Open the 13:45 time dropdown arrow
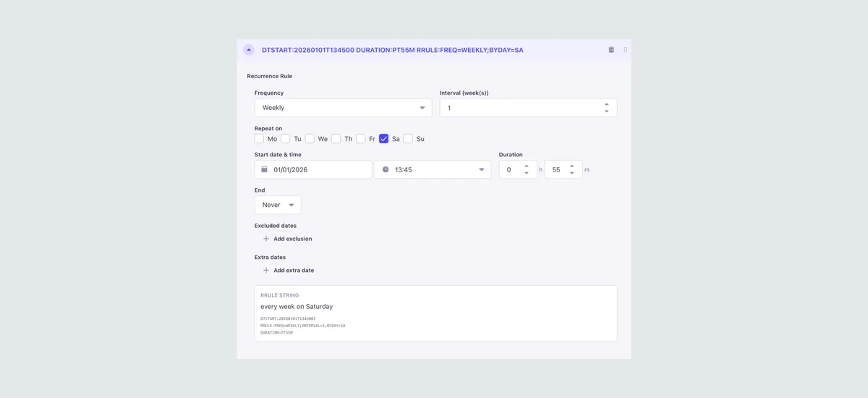This screenshot has width=868, height=398. point(482,169)
